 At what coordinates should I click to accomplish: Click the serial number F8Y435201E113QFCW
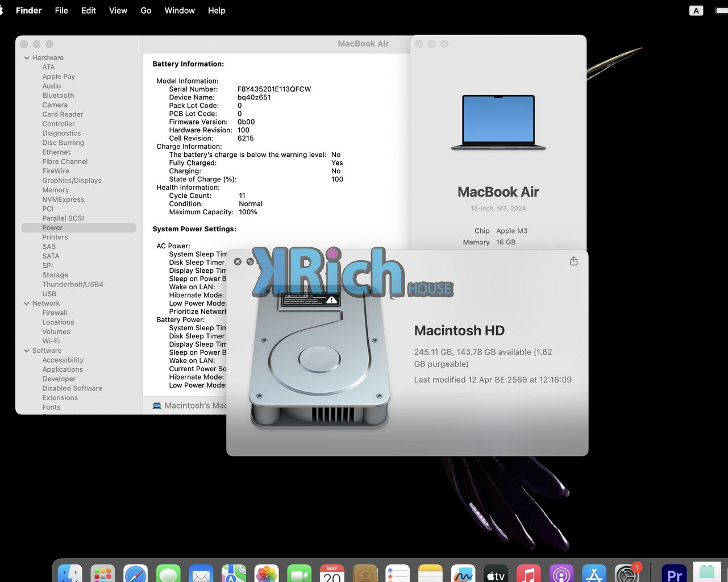click(x=274, y=89)
